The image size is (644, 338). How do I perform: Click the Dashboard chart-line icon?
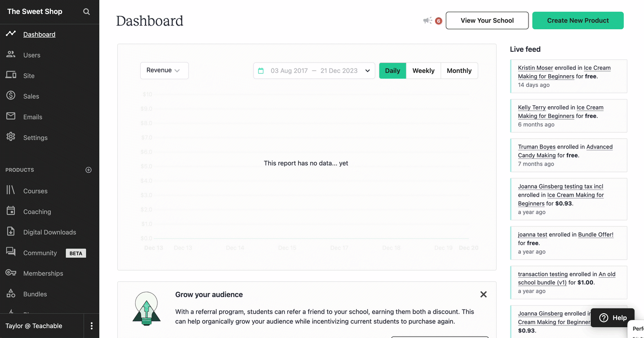pos(11,34)
